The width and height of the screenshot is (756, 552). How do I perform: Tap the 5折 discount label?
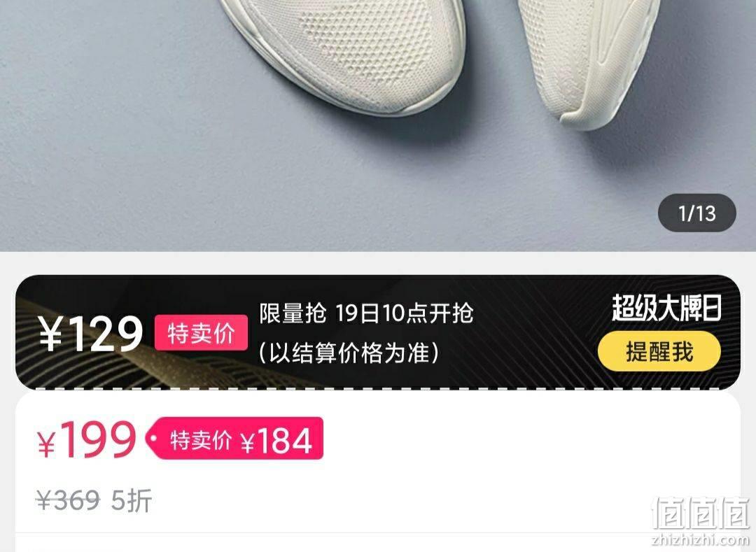coord(132,500)
